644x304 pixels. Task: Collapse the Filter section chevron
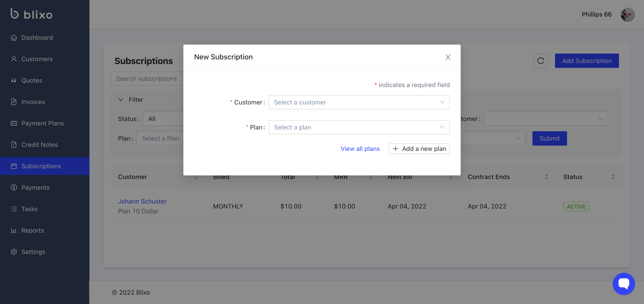(x=121, y=100)
